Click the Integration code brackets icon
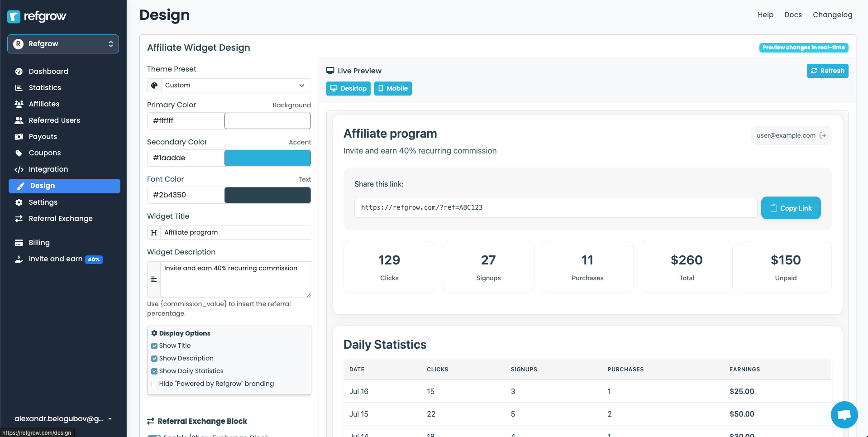The width and height of the screenshot is (868, 437). 19,169
